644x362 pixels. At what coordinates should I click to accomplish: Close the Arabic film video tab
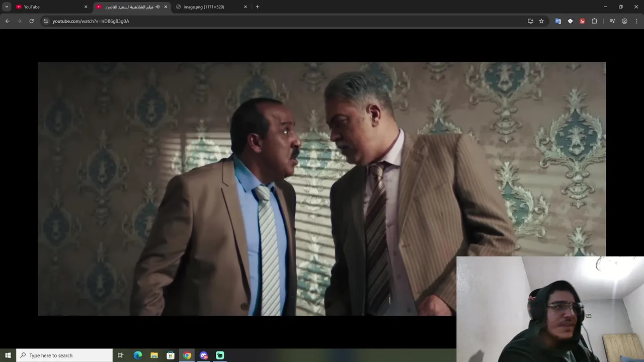pyautogui.click(x=166, y=7)
